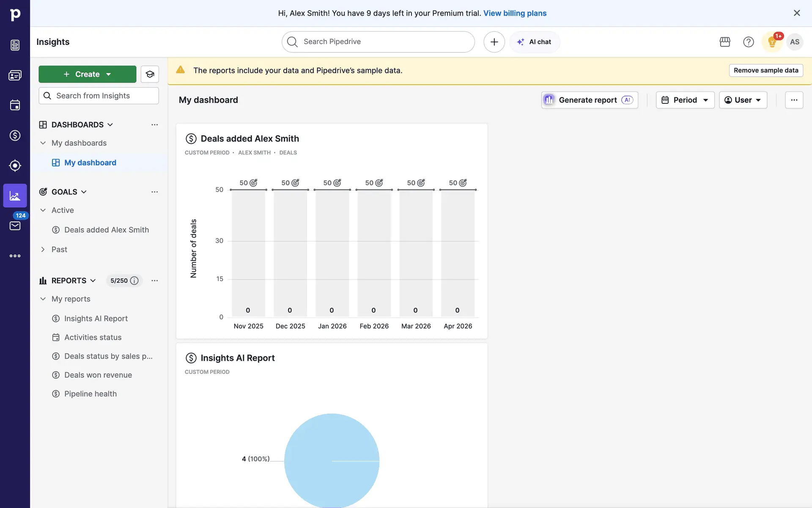Open the Help question mark icon
The height and width of the screenshot is (508, 812).
[x=749, y=42]
